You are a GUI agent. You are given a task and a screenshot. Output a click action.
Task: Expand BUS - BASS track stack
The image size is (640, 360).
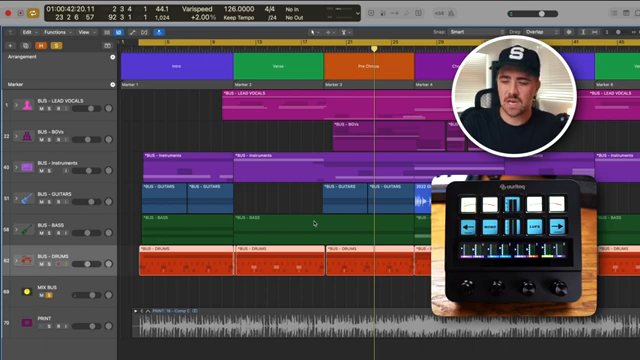click(x=16, y=229)
